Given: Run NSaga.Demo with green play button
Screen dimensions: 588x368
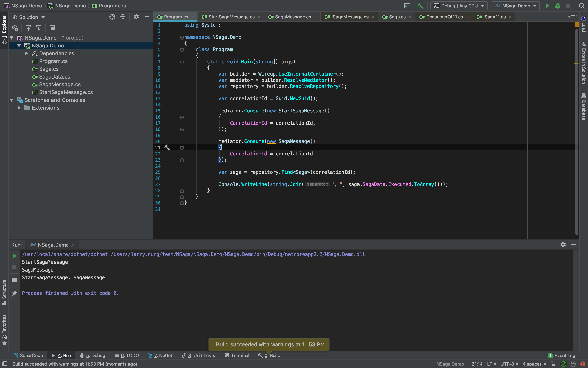Looking at the screenshot, I should [547, 6].
